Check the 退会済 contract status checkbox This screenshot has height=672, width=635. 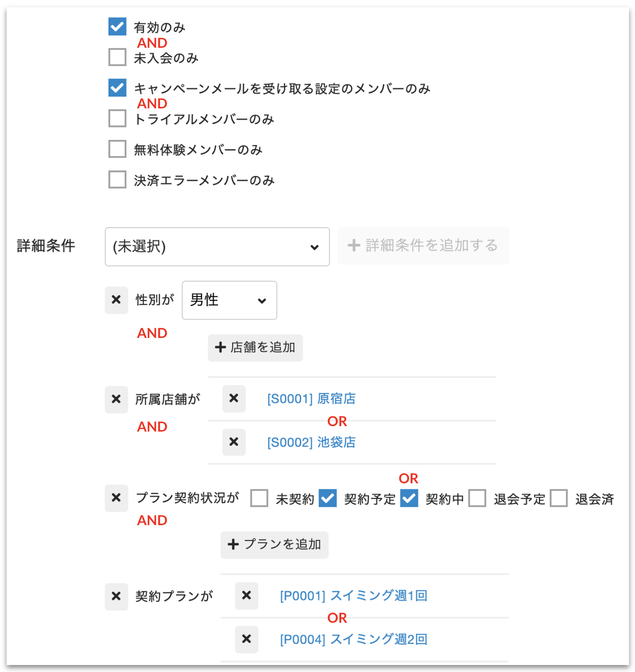tap(559, 499)
